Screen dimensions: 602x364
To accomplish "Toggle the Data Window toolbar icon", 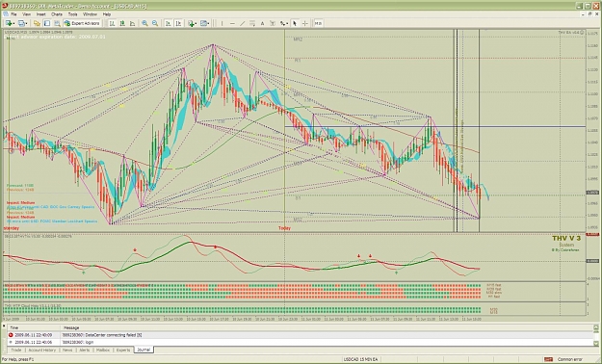I will coord(47,23).
